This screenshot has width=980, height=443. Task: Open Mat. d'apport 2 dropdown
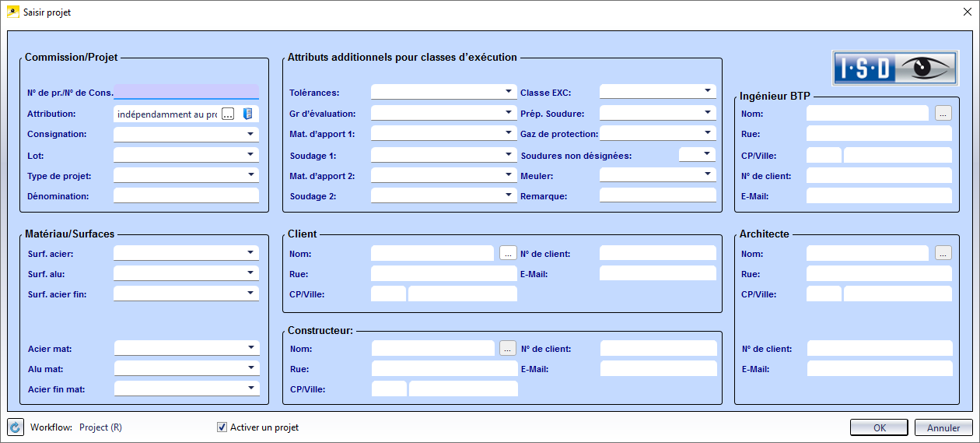coord(509,175)
